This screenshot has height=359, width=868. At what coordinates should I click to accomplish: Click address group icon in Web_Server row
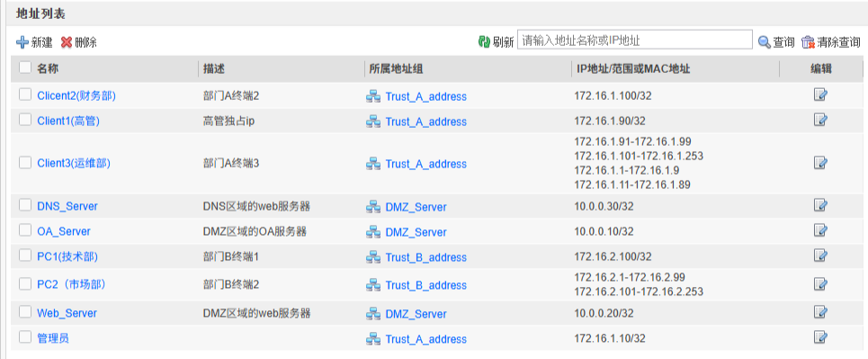(x=373, y=314)
